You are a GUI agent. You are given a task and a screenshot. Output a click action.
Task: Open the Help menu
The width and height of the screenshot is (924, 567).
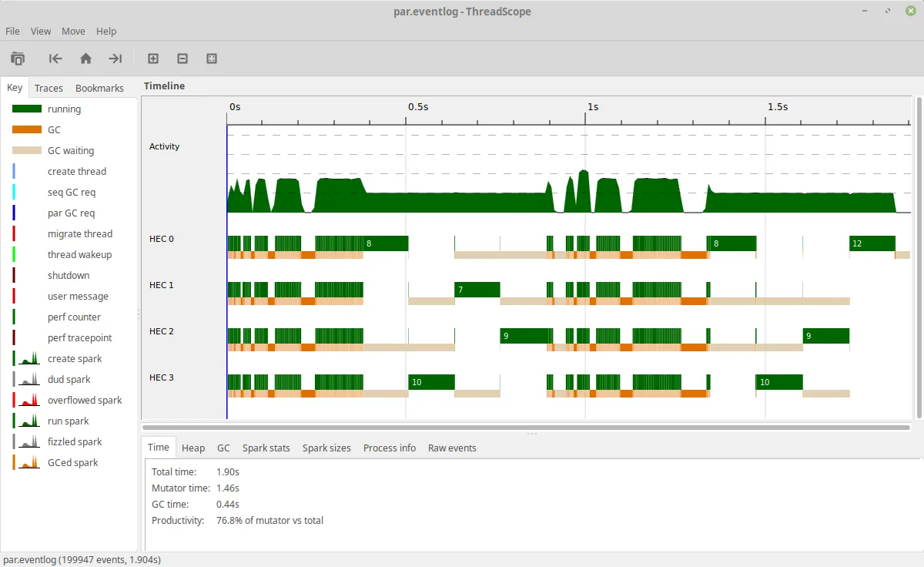106,31
